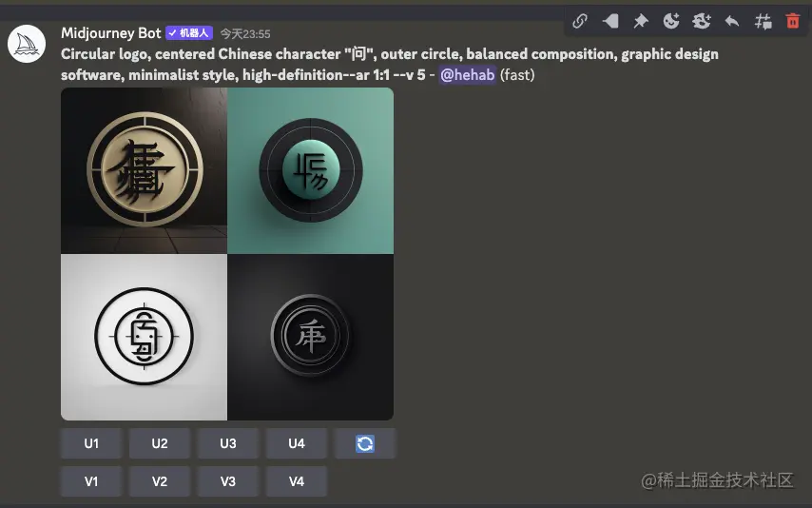Create variations of image two with V2

[x=160, y=481]
